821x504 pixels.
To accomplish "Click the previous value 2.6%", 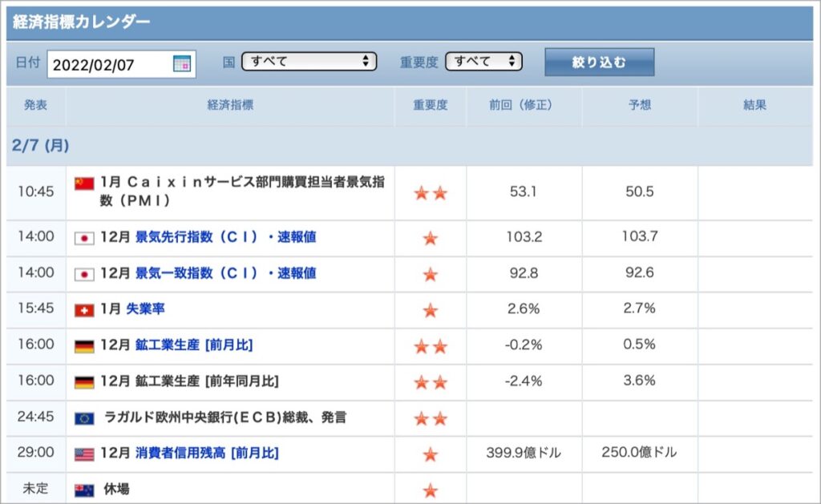I will click(x=524, y=308).
